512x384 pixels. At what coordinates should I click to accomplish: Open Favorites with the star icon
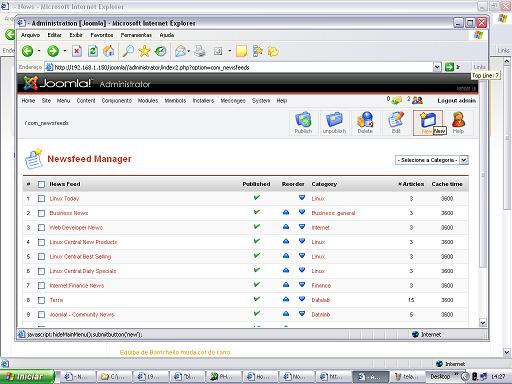point(144,51)
